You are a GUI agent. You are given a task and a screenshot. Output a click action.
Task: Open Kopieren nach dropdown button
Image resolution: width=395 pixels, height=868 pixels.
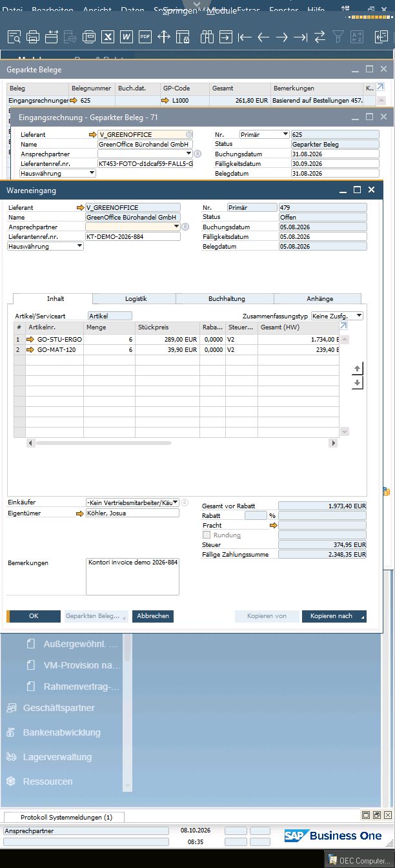(334, 616)
